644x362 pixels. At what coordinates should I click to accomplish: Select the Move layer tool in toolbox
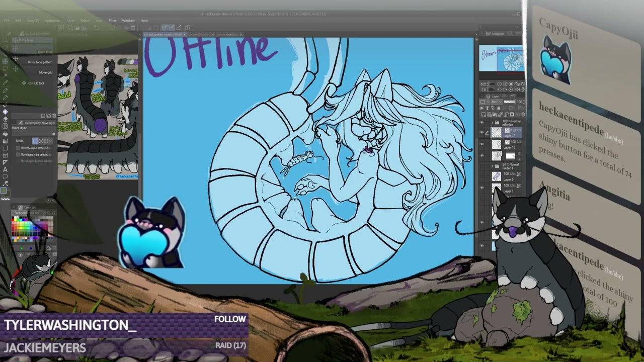tap(5, 61)
